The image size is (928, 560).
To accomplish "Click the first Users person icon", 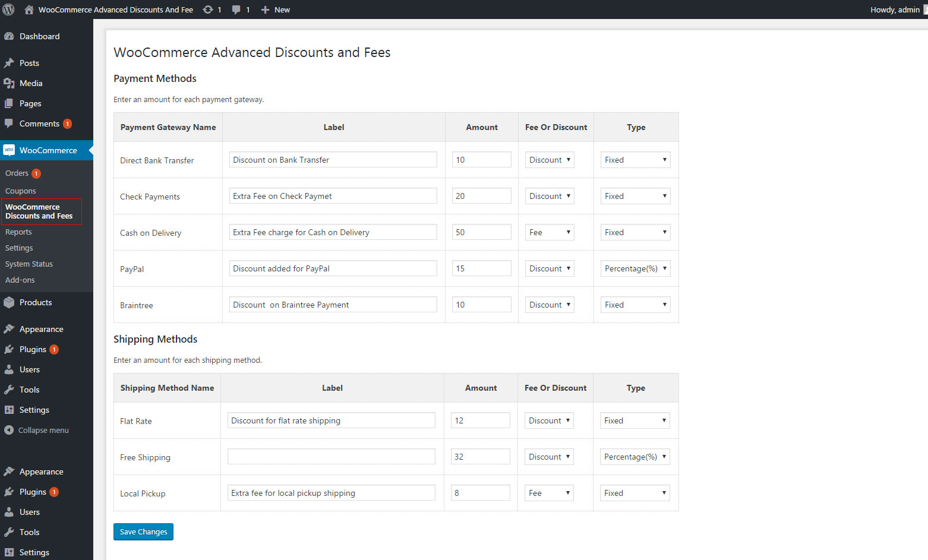I will [x=9, y=369].
